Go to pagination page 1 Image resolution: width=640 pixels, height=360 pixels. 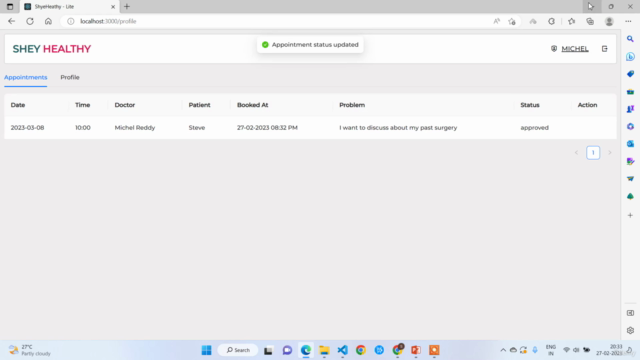(x=593, y=153)
